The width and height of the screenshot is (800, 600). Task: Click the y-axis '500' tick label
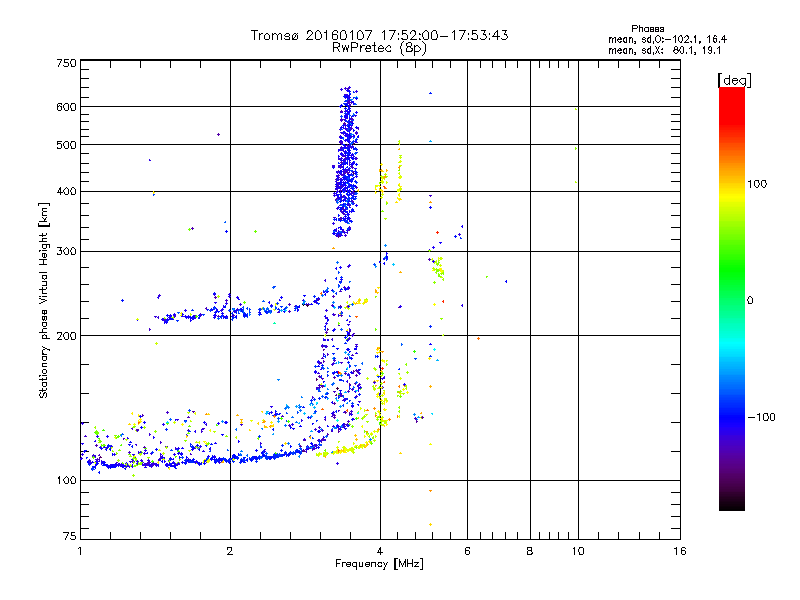click(66, 145)
